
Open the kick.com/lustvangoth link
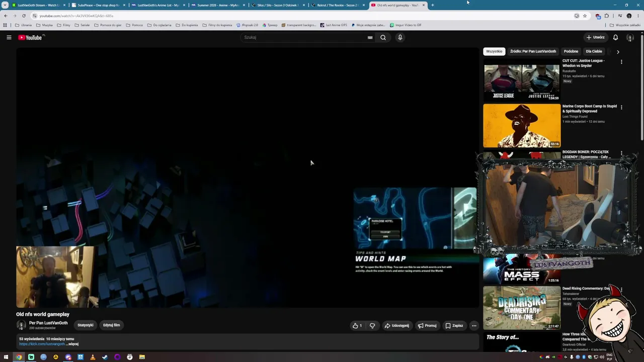[42, 344]
